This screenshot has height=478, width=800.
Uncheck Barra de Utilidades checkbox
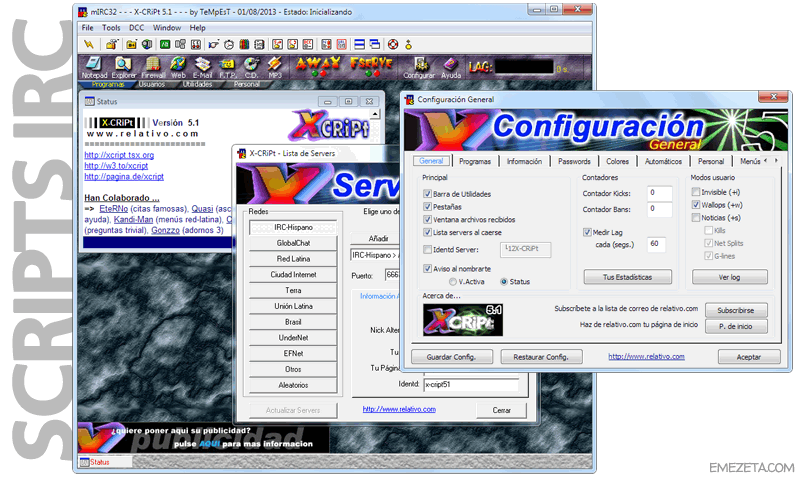429,194
